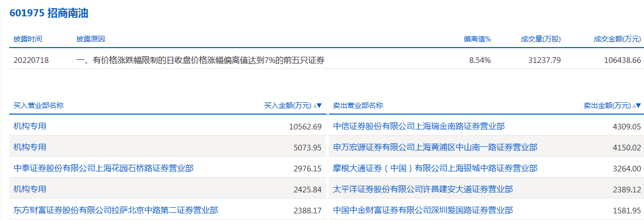Open 中信证券上海瑞金南路证券营业部 link
Image resolution: width=644 pixels, height=220 pixels.
(x=419, y=126)
